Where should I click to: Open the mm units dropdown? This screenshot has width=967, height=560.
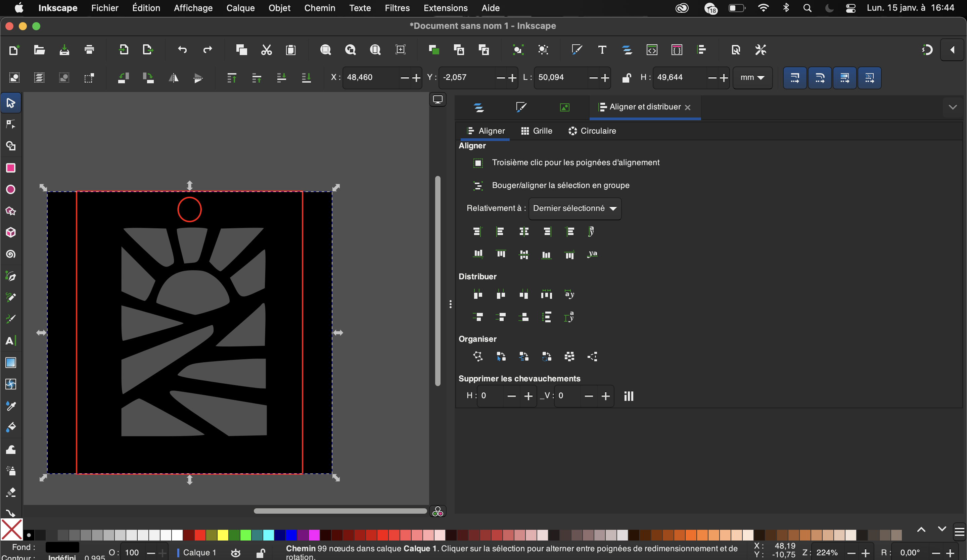tap(752, 78)
